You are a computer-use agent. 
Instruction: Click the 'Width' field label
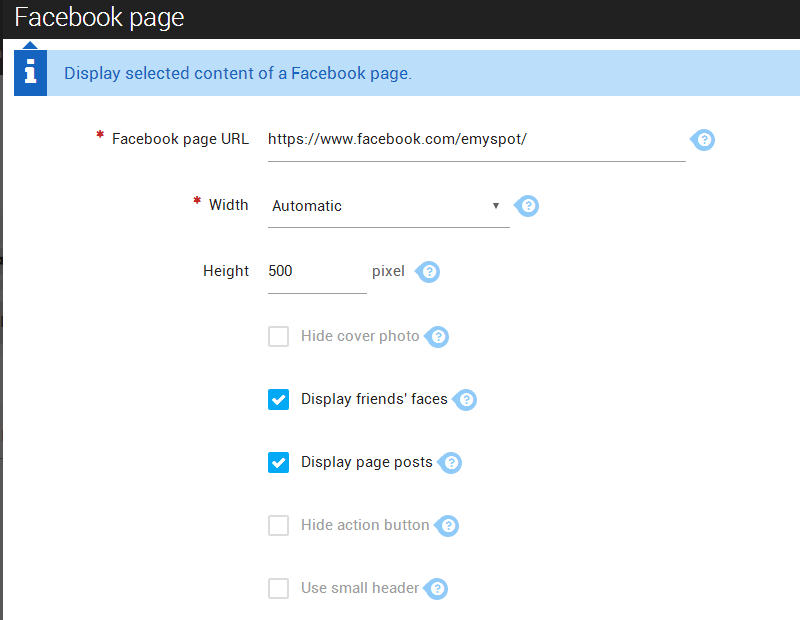point(229,205)
